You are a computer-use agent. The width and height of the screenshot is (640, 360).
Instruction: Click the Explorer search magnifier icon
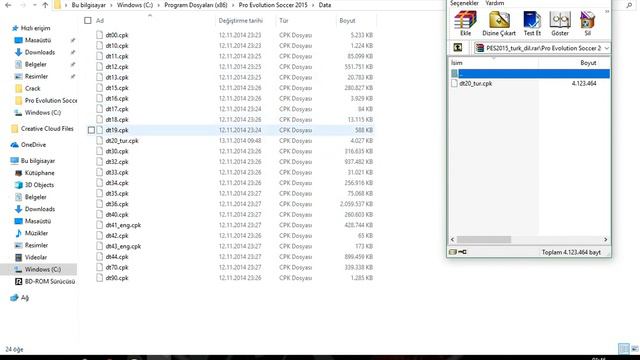tap(629, 5)
